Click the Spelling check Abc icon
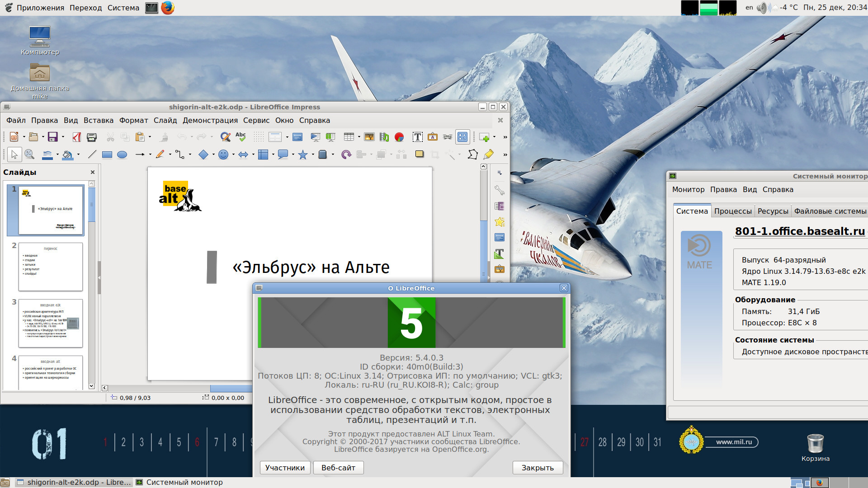 (241, 137)
